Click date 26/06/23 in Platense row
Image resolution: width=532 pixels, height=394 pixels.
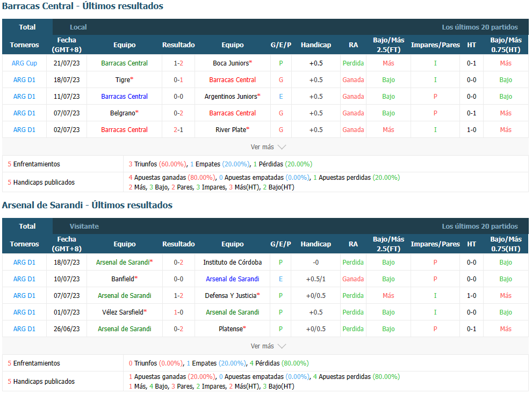pyautogui.click(x=67, y=329)
